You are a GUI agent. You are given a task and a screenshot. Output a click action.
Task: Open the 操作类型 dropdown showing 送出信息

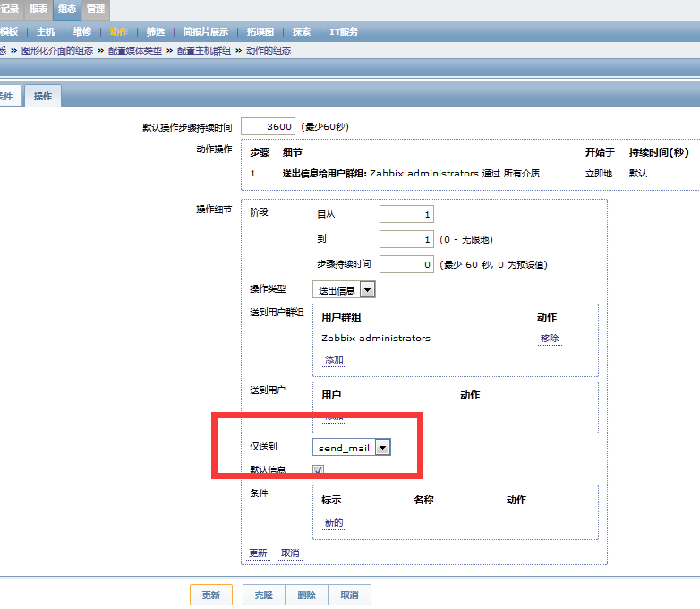(x=344, y=290)
